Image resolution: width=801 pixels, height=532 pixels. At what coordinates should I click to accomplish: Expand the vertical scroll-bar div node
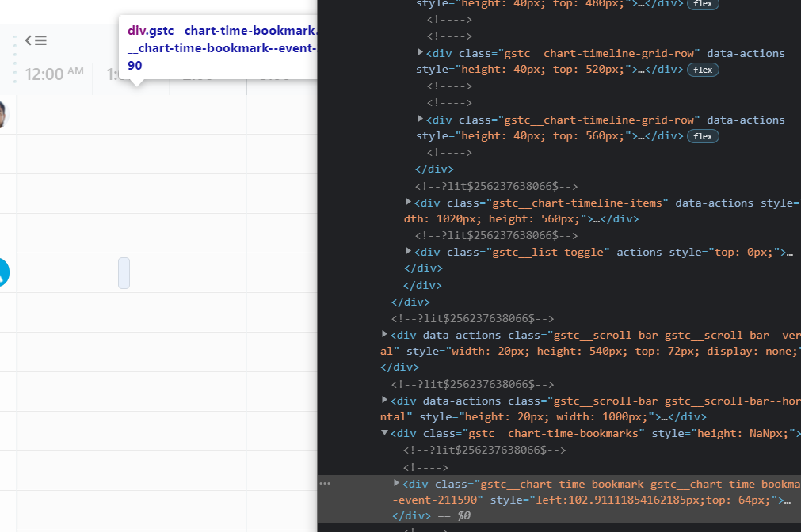(383, 334)
